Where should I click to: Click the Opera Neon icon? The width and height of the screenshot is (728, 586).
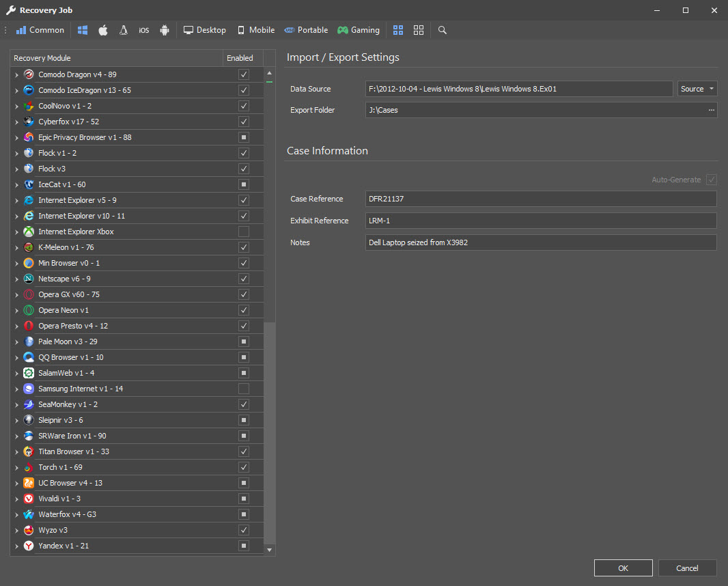(29, 310)
